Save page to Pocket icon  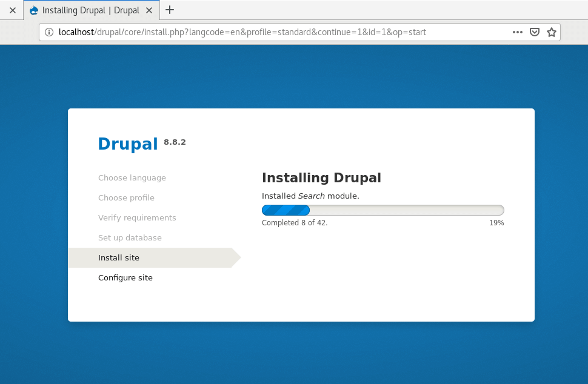tap(535, 32)
